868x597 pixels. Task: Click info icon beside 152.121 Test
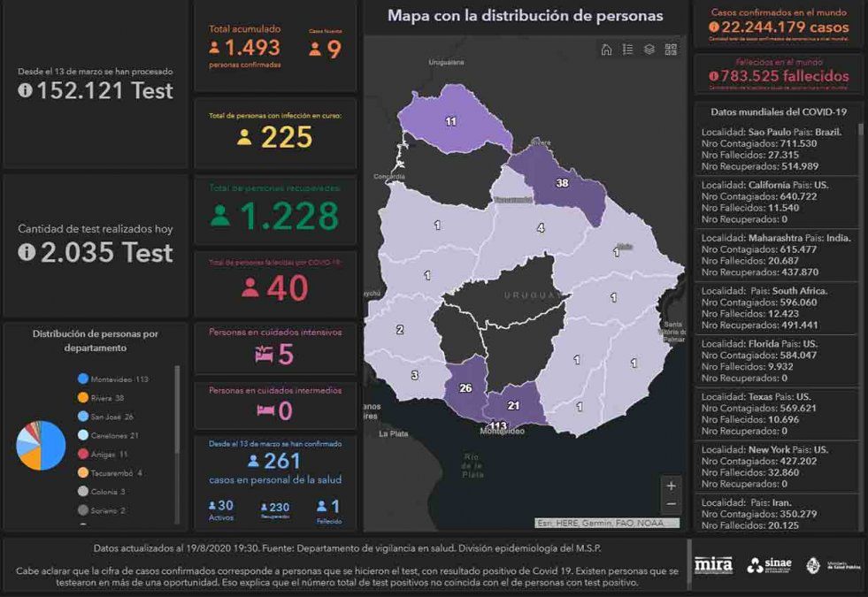(x=25, y=90)
